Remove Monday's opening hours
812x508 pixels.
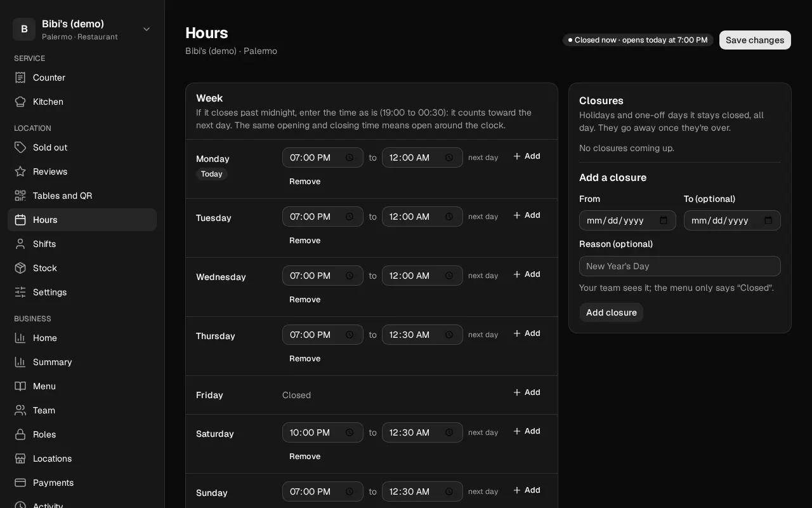pos(304,182)
